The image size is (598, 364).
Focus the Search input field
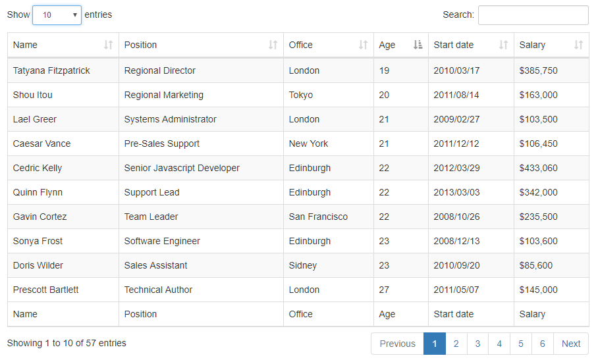tap(533, 15)
